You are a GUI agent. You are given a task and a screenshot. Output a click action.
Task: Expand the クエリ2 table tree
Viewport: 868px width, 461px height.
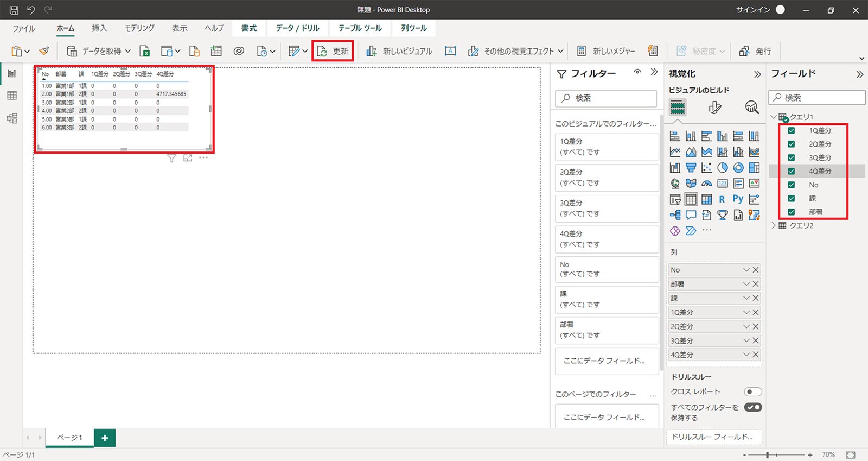(x=774, y=225)
